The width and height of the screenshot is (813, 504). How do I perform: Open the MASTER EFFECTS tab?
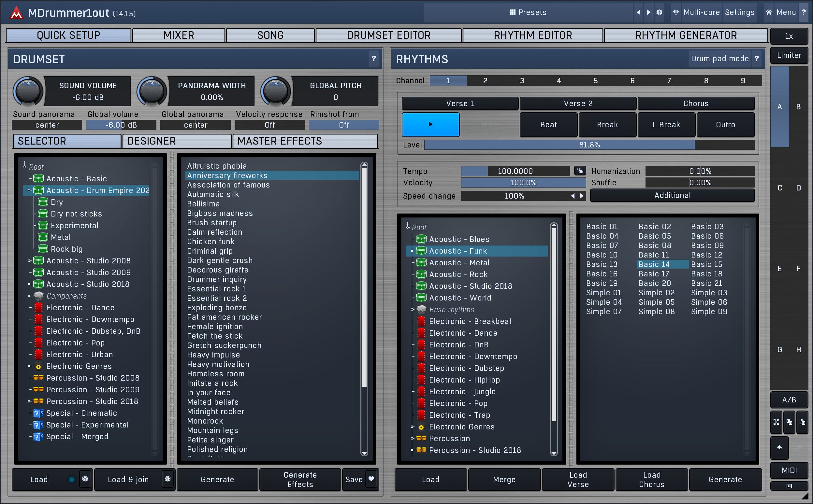coord(305,141)
